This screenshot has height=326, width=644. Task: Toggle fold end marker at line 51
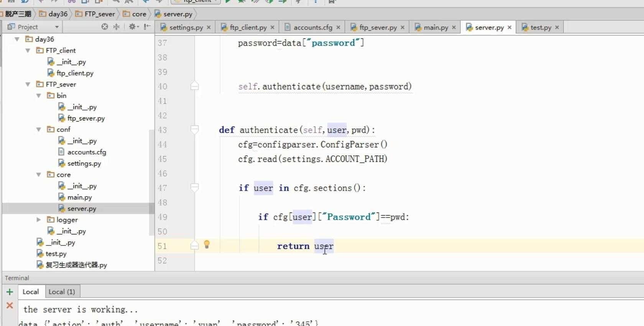point(195,245)
